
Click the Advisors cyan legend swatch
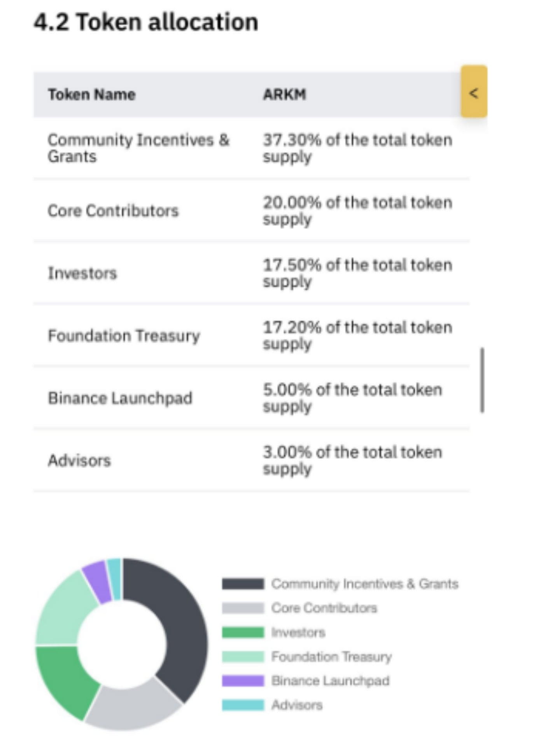click(243, 705)
